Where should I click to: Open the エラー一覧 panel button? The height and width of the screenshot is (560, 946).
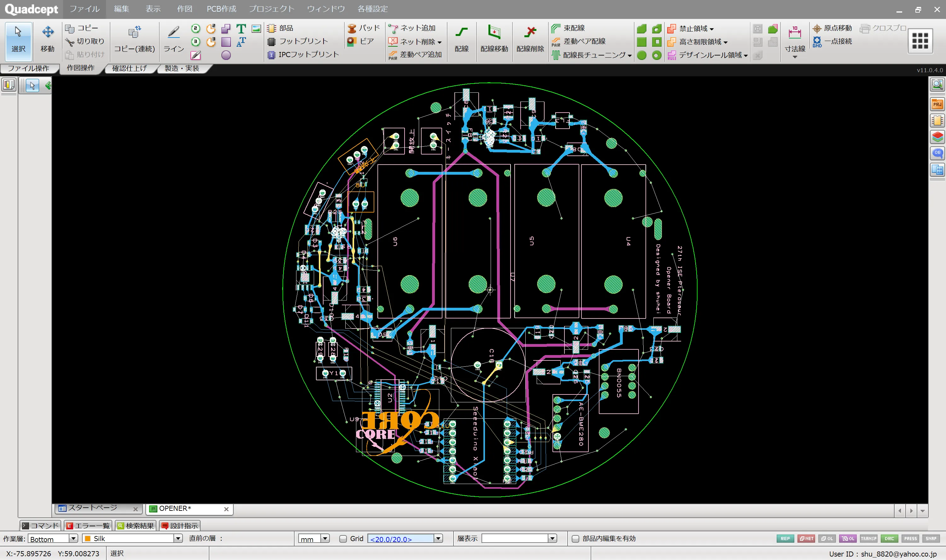point(88,526)
